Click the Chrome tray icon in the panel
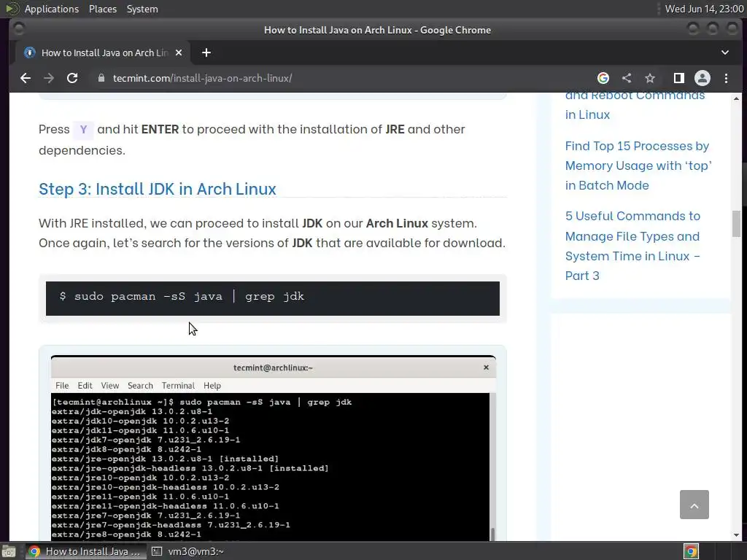Image resolution: width=747 pixels, height=560 pixels. [x=691, y=551]
